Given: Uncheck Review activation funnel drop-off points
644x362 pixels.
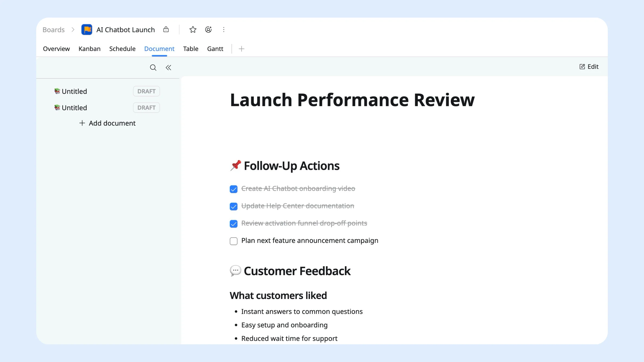Looking at the screenshot, I should coord(234,224).
